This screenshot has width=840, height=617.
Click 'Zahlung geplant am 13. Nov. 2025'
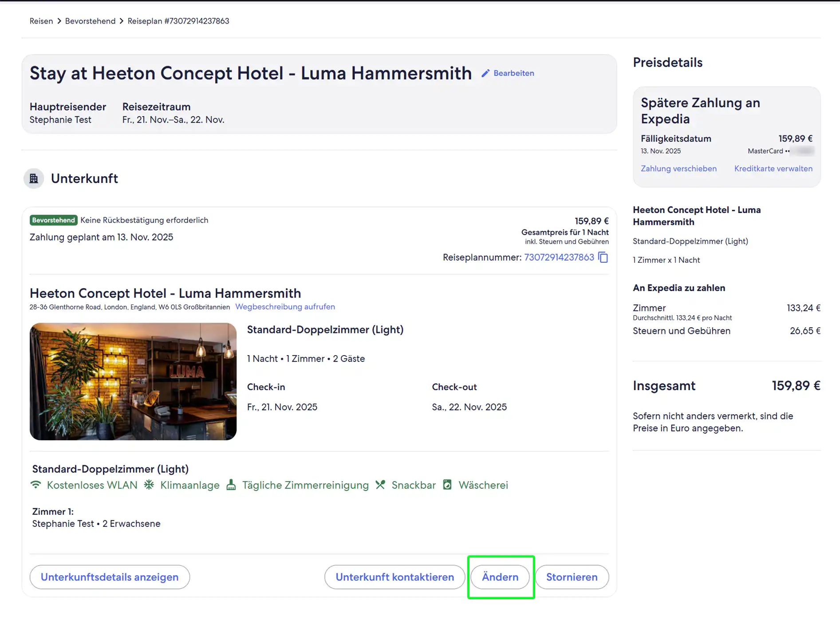(102, 237)
